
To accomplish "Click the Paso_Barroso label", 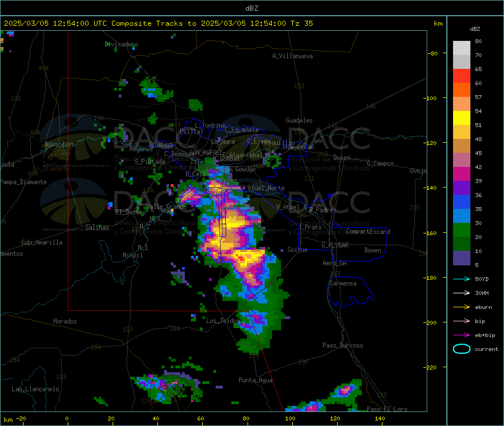I will (343, 345).
